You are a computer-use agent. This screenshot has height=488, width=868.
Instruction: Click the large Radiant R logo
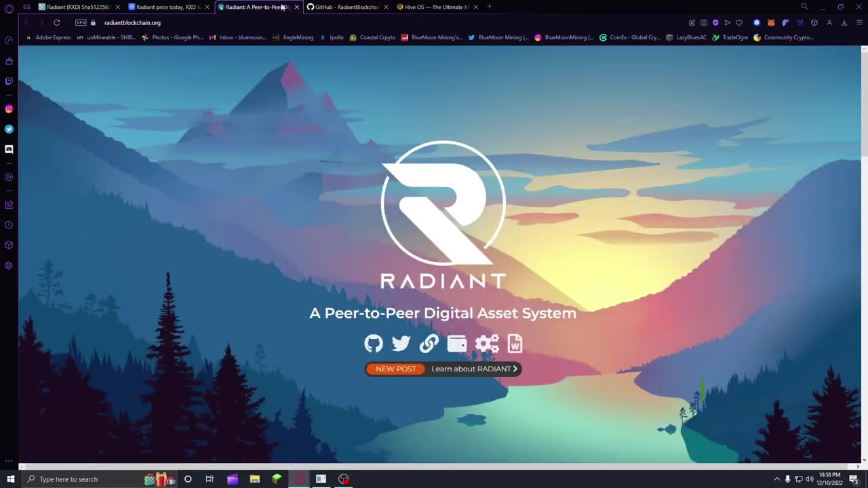click(443, 203)
